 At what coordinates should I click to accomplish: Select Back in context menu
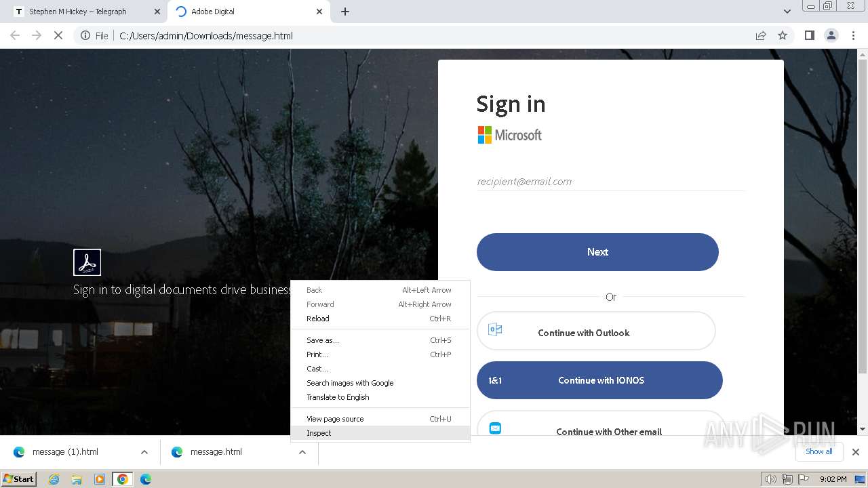(380, 290)
